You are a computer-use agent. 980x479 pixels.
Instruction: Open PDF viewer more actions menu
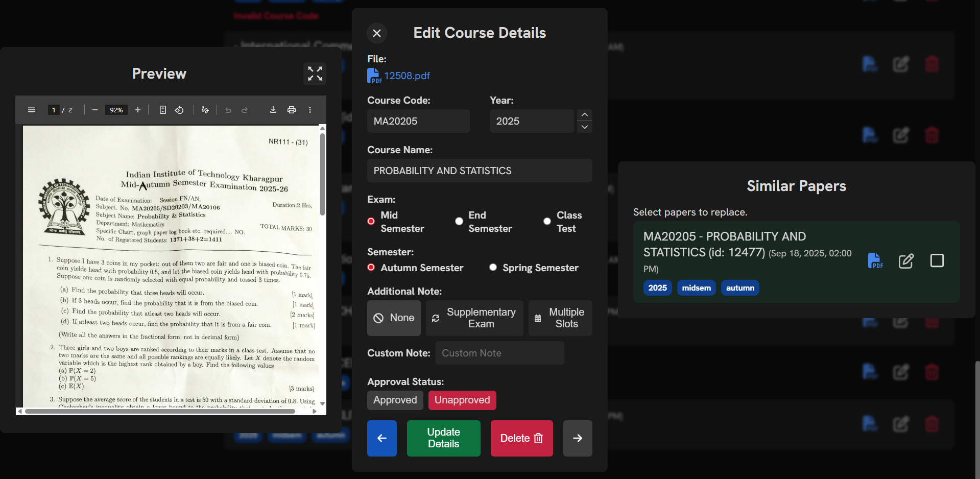point(310,110)
